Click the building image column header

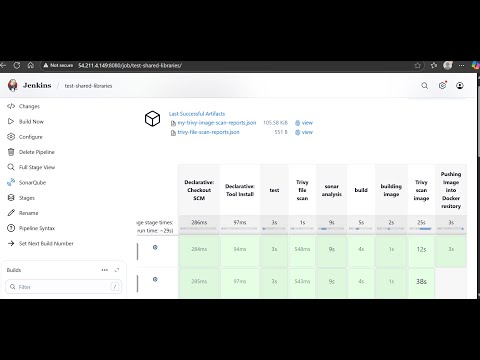tap(391, 190)
